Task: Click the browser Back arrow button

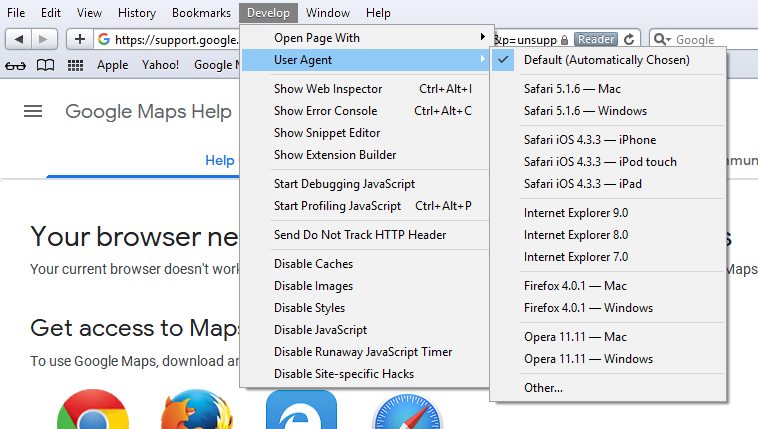Action: tap(20, 39)
